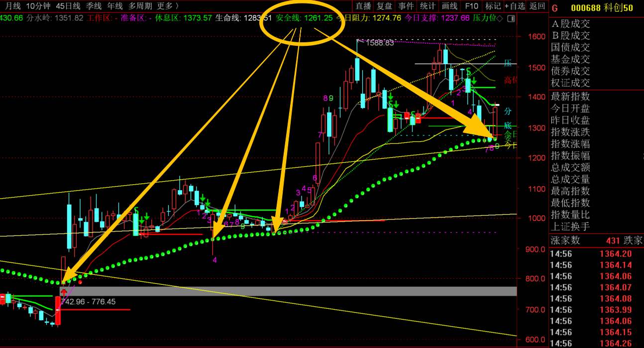The width and height of the screenshot is (644, 348).
Task: Click the 总成交额 row
Action: coord(570,168)
